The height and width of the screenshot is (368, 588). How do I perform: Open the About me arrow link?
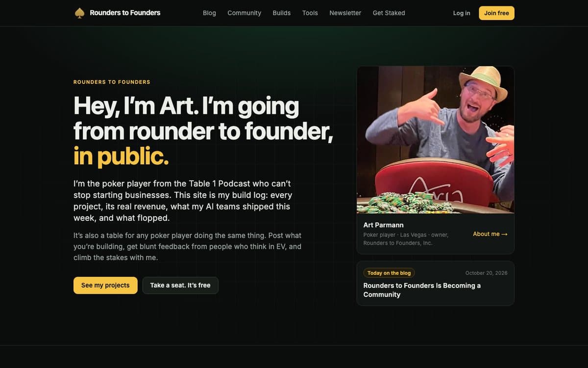click(x=490, y=234)
